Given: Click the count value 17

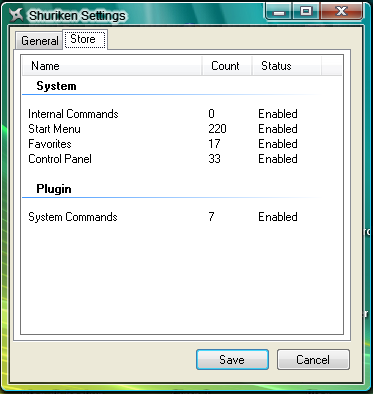Looking at the screenshot, I should click(x=214, y=144).
